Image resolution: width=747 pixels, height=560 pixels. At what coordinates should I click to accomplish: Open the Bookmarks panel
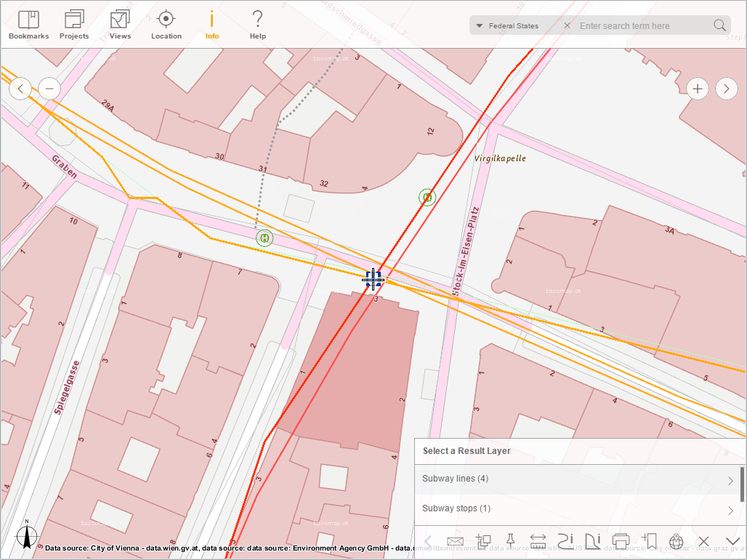click(x=28, y=24)
